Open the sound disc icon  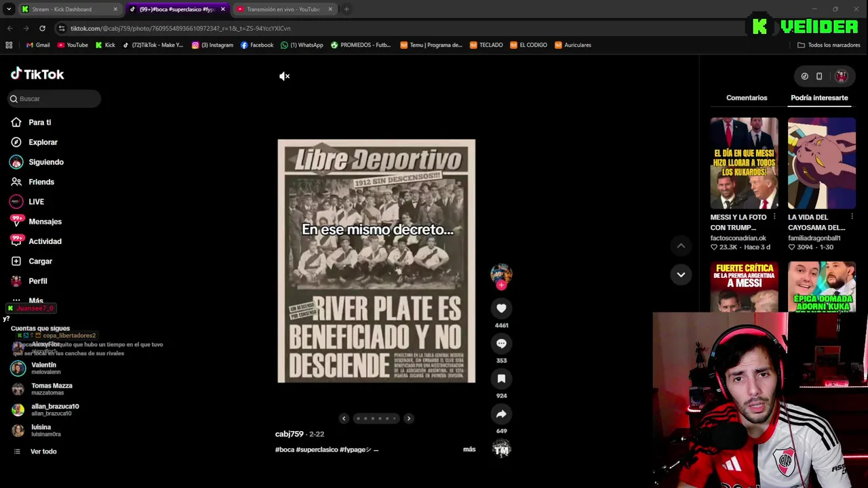click(x=501, y=449)
